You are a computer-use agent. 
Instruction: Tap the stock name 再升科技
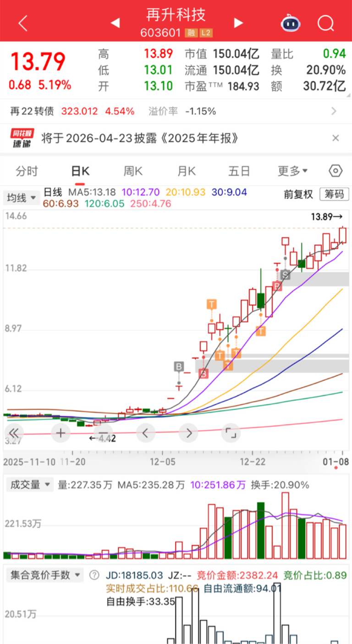[x=176, y=15]
